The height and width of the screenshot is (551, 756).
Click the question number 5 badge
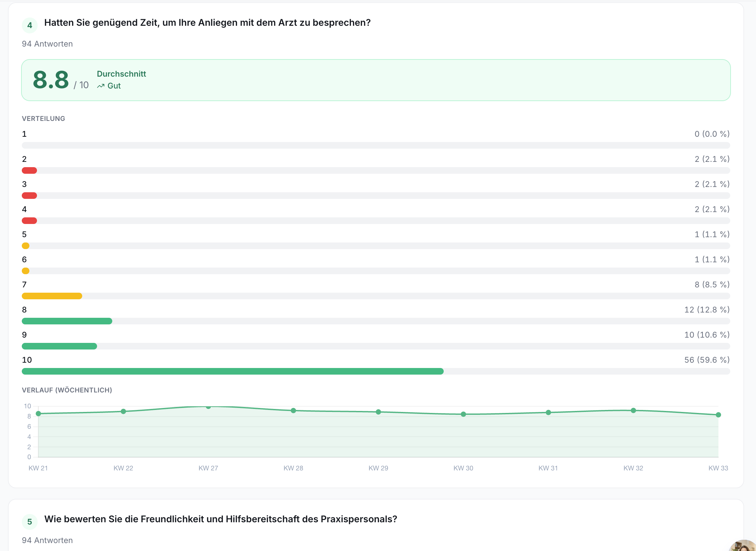(x=30, y=522)
